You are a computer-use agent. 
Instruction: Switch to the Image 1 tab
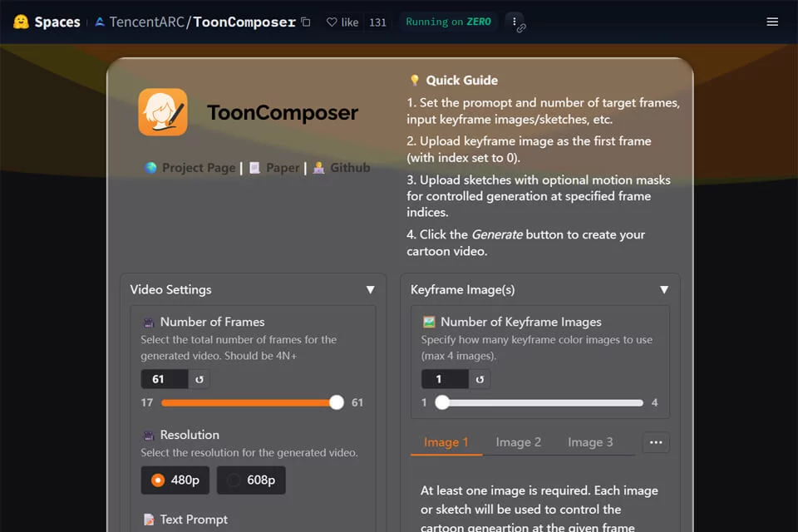coord(446,442)
